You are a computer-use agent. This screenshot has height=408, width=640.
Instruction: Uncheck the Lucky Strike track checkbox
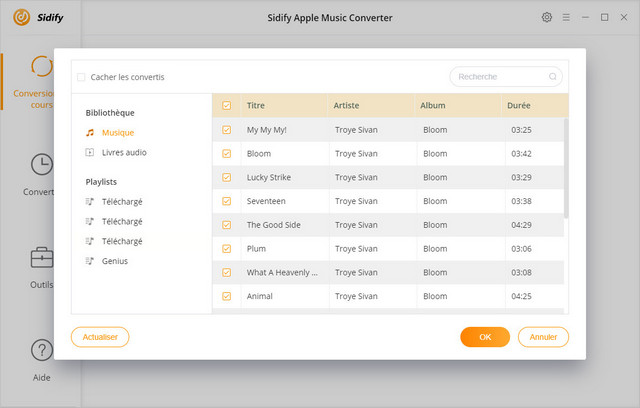point(226,177)
